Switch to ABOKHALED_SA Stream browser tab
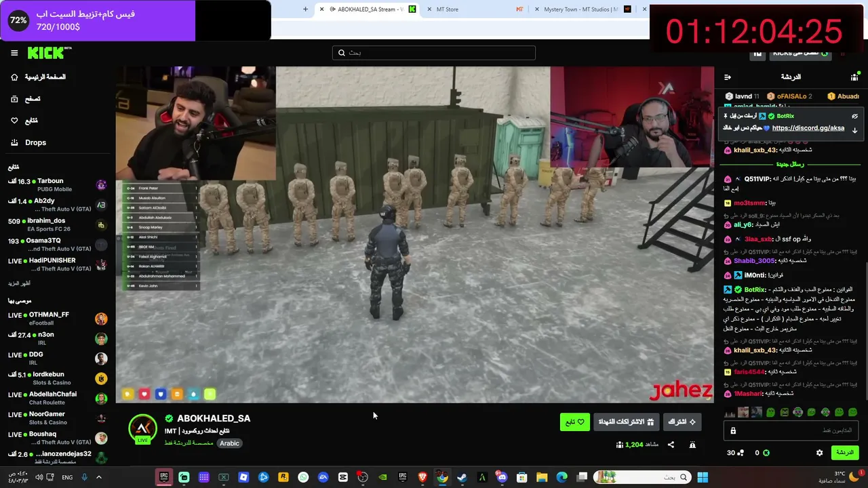 tap(366, 9)
